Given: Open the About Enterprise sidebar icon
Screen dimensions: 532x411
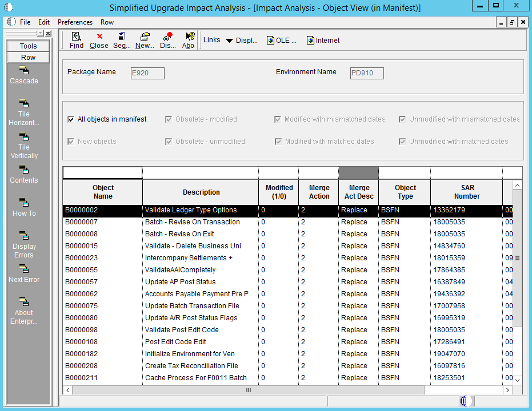Looking at the screenshot, I should tap(24, 302).
